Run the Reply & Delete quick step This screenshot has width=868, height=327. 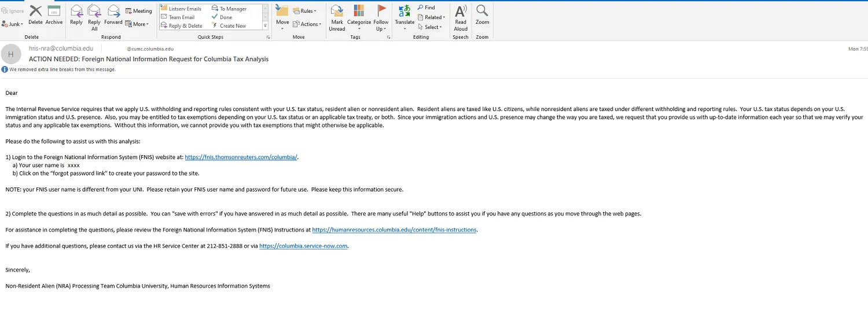point(181,26)
